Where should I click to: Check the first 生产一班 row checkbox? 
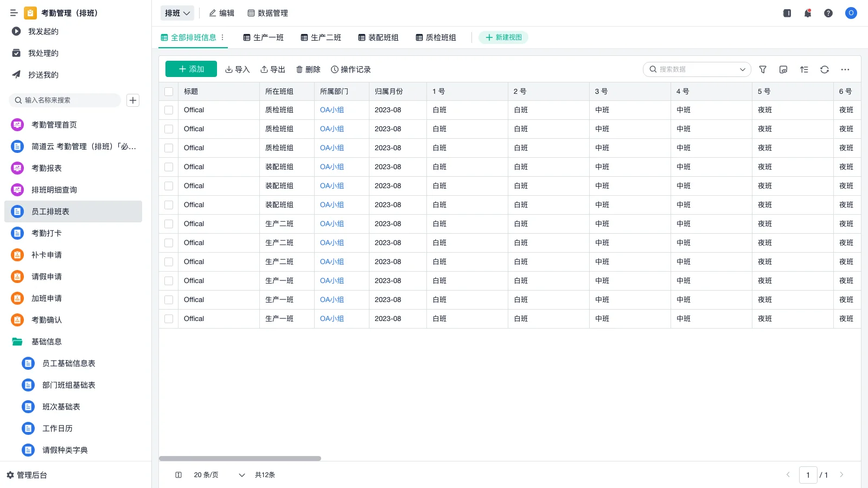(169, 281)
